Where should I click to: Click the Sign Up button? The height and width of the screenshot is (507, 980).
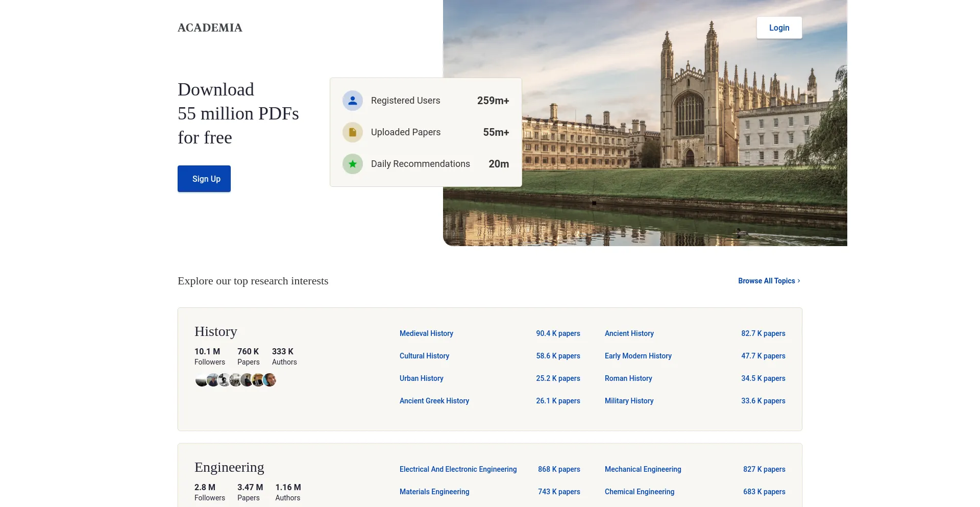(x=204, y=179)
